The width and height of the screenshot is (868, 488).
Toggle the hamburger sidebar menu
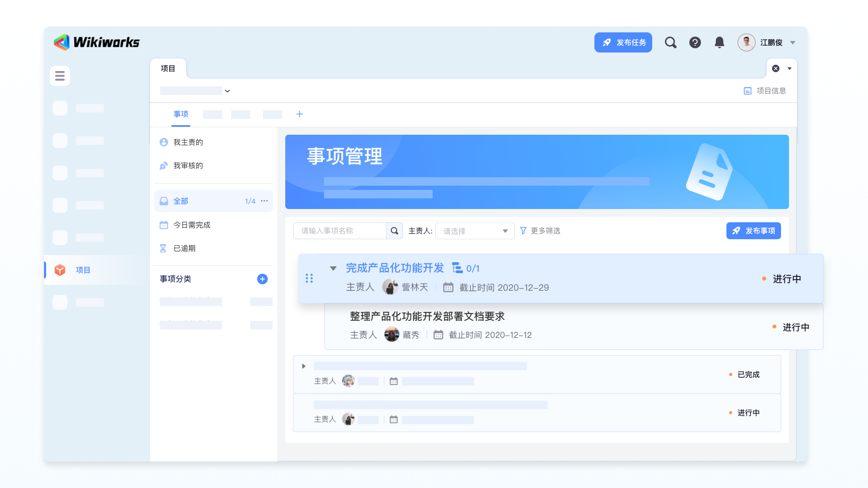click(60, 76)
